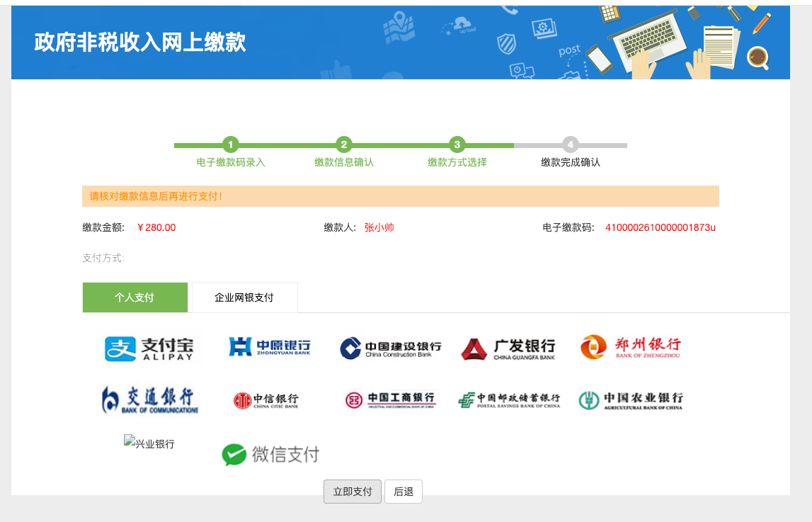Select Bank of Communications logo

coord(149,399)
